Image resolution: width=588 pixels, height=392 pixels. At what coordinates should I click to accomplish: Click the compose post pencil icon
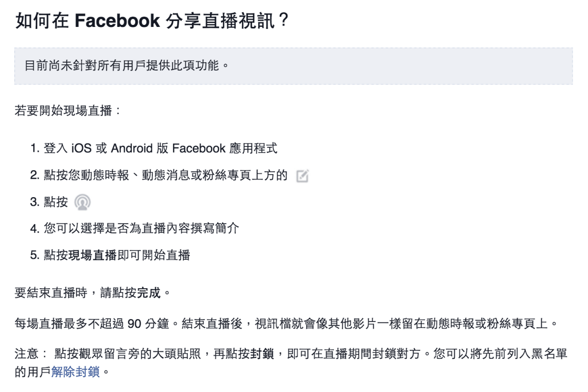click(x=303, y=176)
